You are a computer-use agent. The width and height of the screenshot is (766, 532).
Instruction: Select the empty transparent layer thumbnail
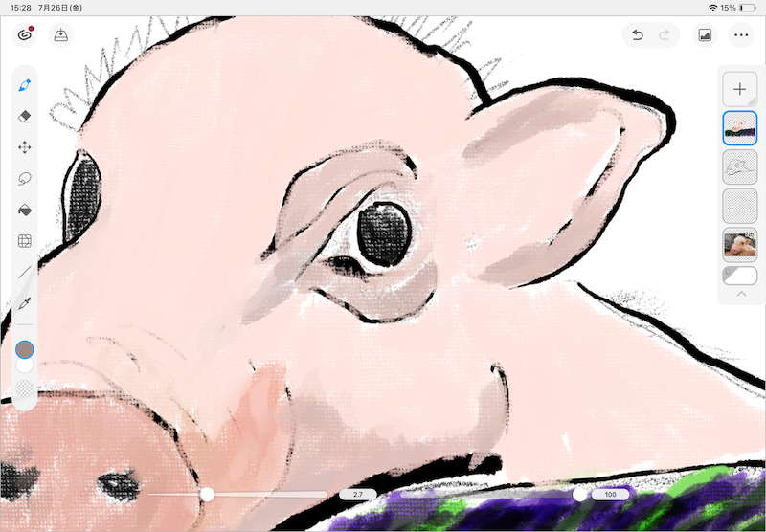[x=739, y=206]
